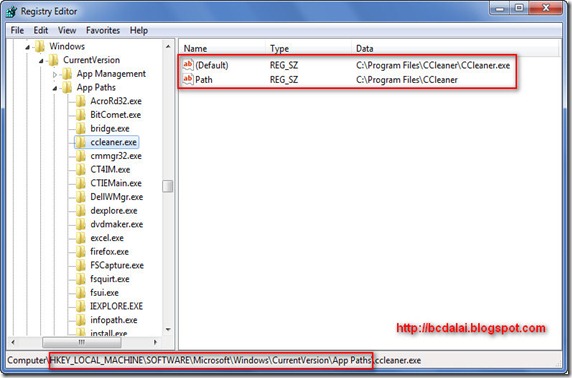The image size is (572, 378).
Task: Collapse the Windows tree node
Action: (x=27, y=47)
